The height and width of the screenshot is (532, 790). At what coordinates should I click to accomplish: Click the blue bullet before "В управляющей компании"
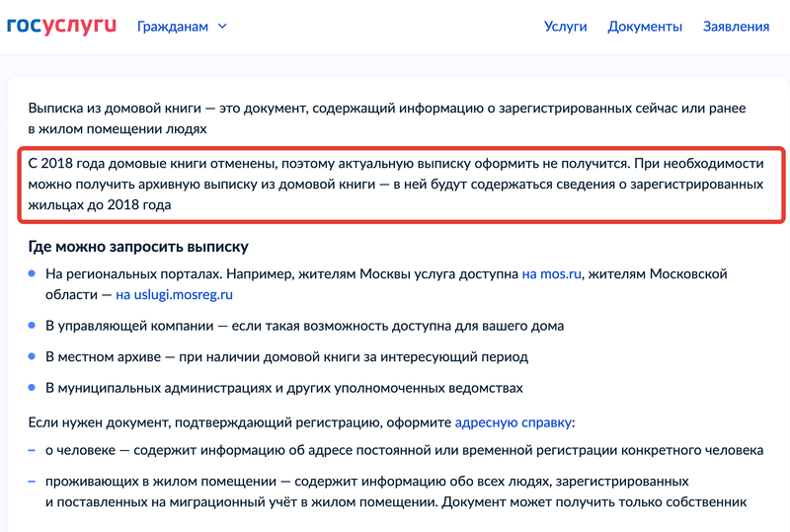32,325
